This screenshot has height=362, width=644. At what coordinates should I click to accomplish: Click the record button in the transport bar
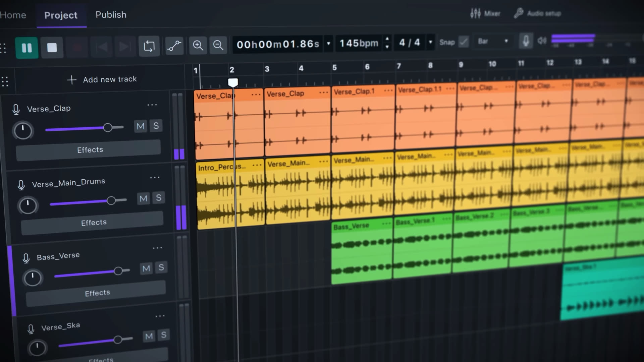77,48
